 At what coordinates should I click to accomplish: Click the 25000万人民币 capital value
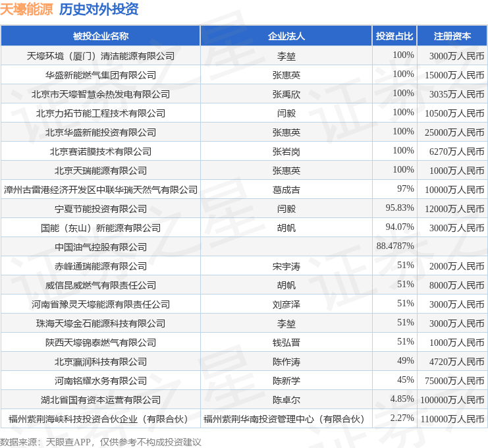pyautogui.click(x=454, y=132)
